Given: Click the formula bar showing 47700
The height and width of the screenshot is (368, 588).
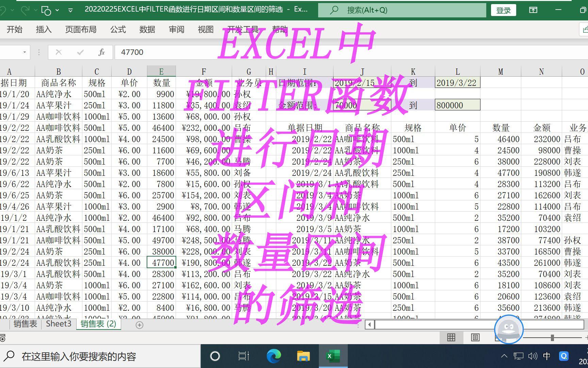Looking at the screenshot, I should (351, 52).
